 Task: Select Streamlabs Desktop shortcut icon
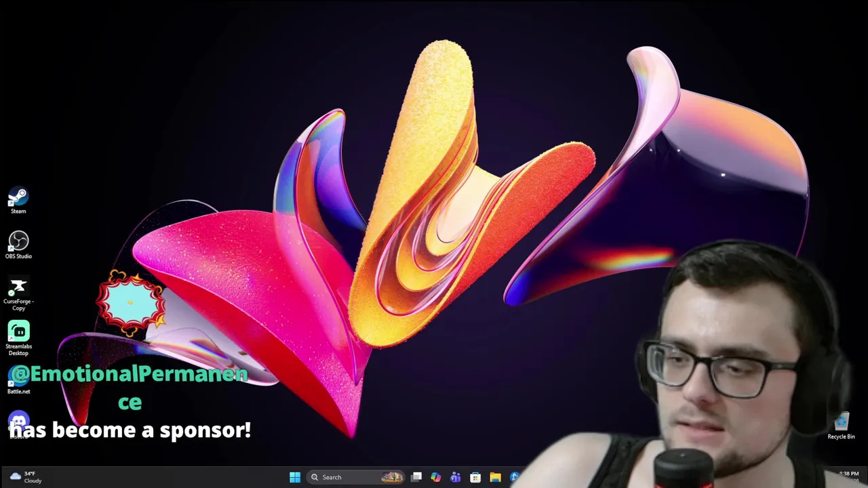[x=18, y=338]
